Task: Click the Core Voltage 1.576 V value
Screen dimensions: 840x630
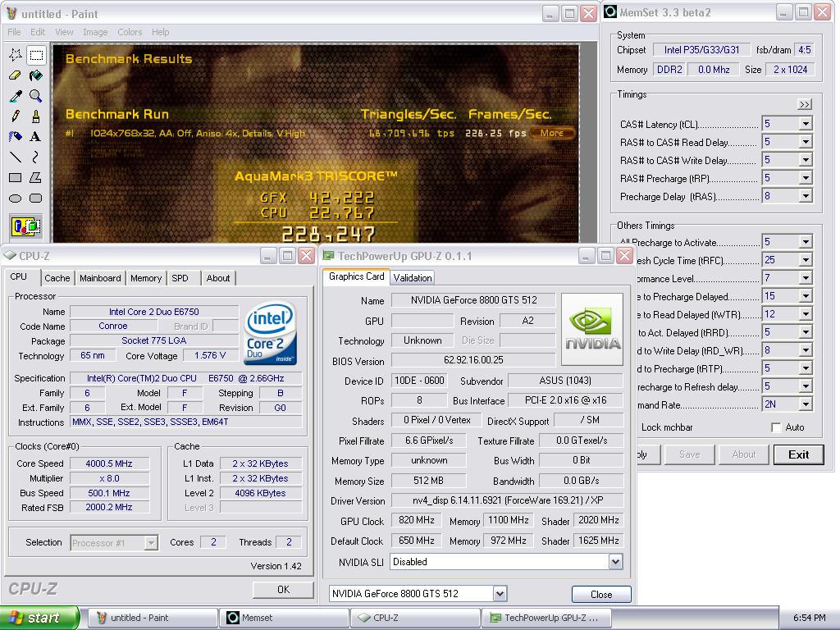Action: click(x=210, y=356)
